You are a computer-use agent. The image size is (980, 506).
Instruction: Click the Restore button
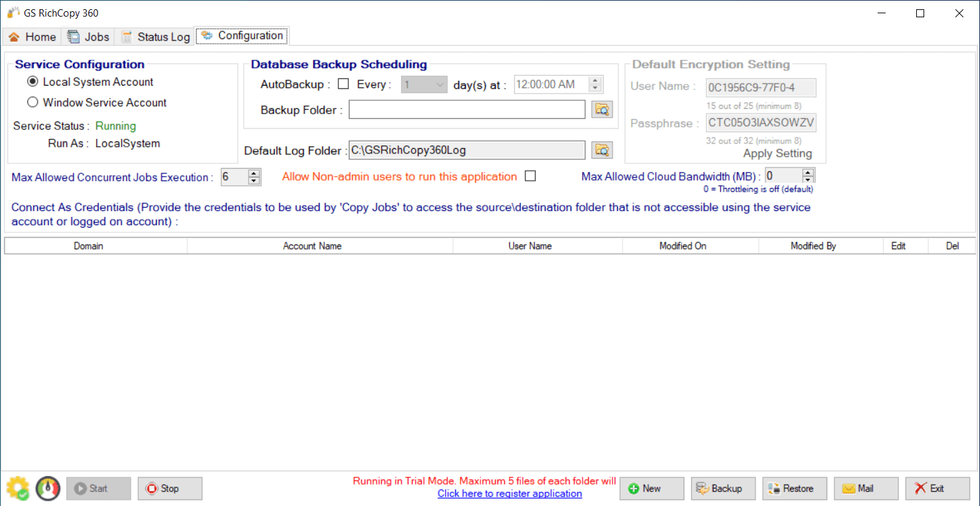[795, 489]
